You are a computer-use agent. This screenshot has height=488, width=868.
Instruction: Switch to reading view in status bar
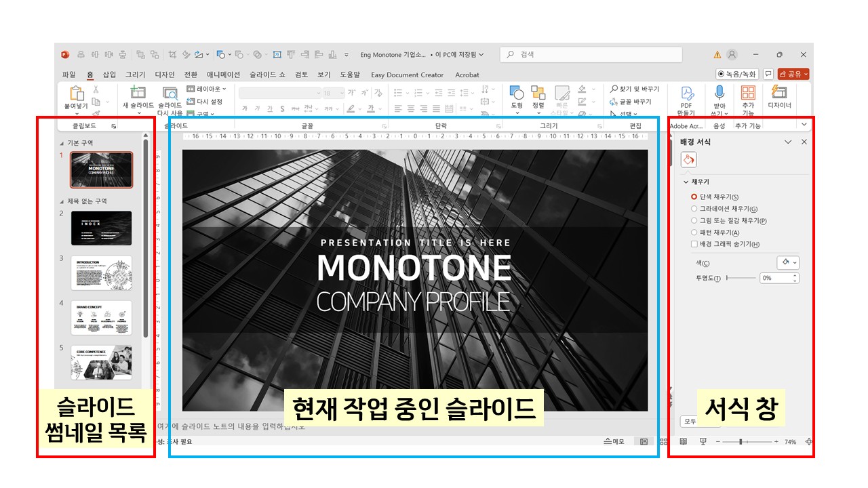click(684, 441)
